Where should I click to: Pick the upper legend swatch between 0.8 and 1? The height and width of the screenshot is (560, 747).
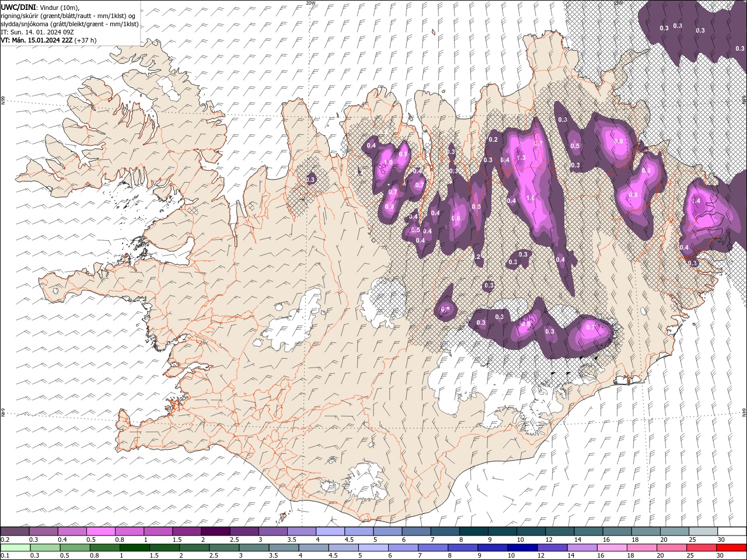(129, 531)
